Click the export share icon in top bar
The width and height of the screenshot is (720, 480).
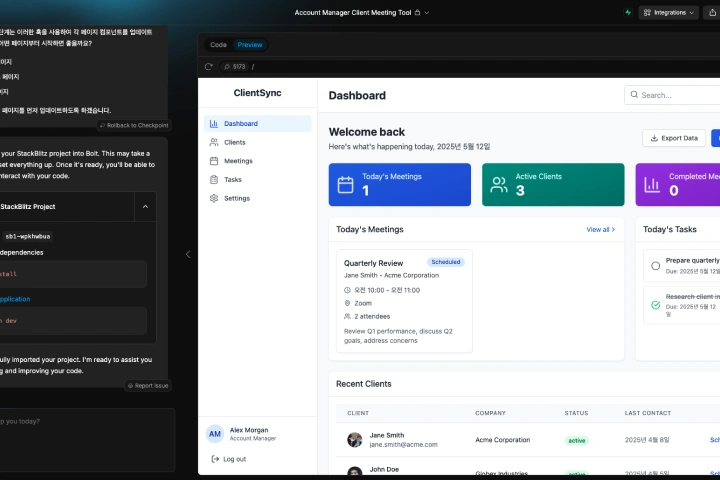(x=712, y=12)
